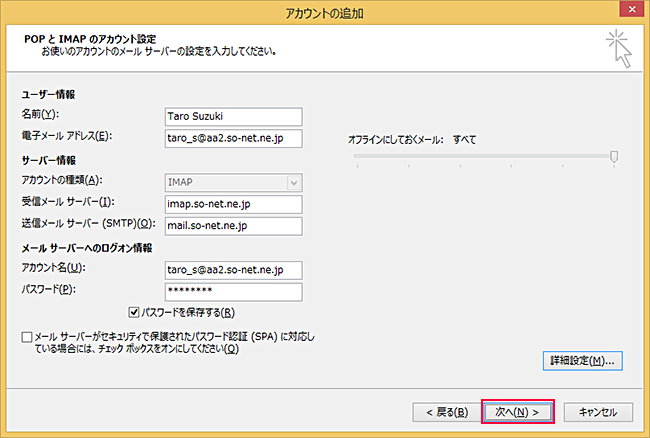Image resolution: width=650 pixels, height=438 pixels.
Task: Click the メール サーバーへのログオン情報 section heading
Action: tap(87, 248)
